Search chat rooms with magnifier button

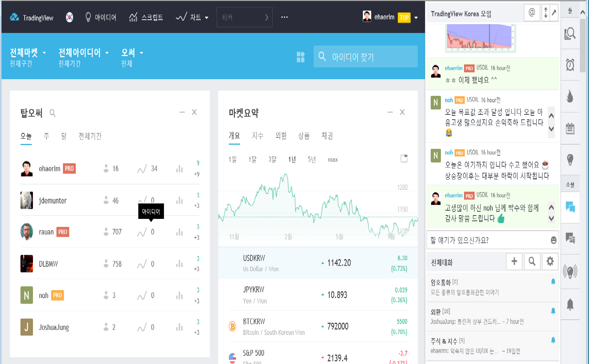pyautogui.click(x=532, y=261)
